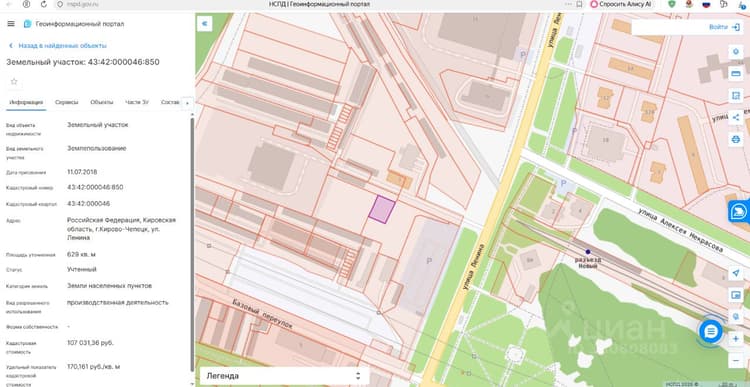Click the unit cost 170,161 руб./кв. м
Image resolution: width=750 pixels, height=387 pixels.
pyautogui.click(x=93, y=366)
